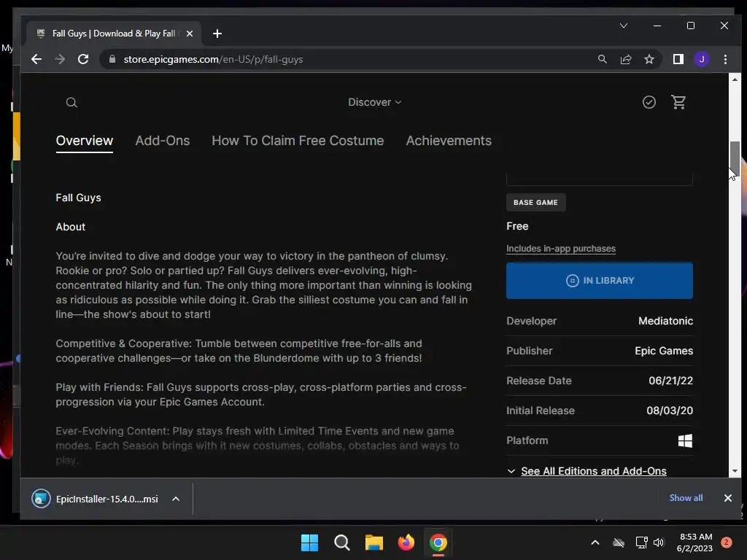
Task: Click the scrollbar down arrow
Action: [x=735, y=471]
